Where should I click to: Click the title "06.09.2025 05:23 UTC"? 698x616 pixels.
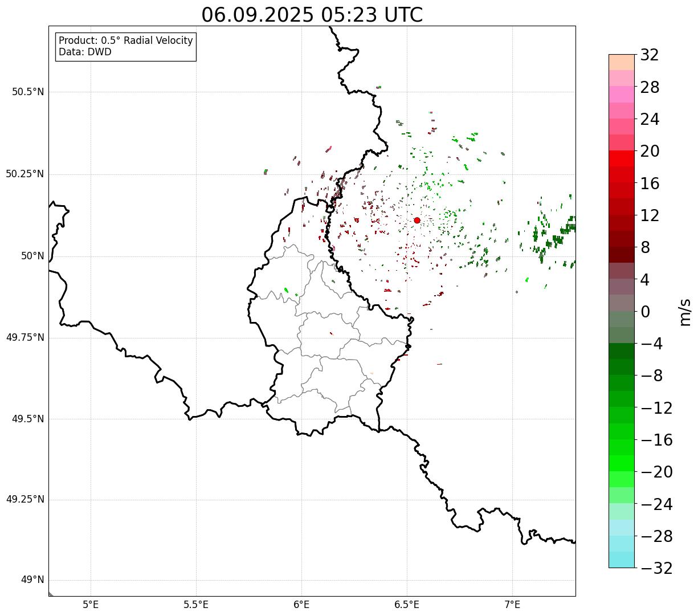click(x=312, y=15)
